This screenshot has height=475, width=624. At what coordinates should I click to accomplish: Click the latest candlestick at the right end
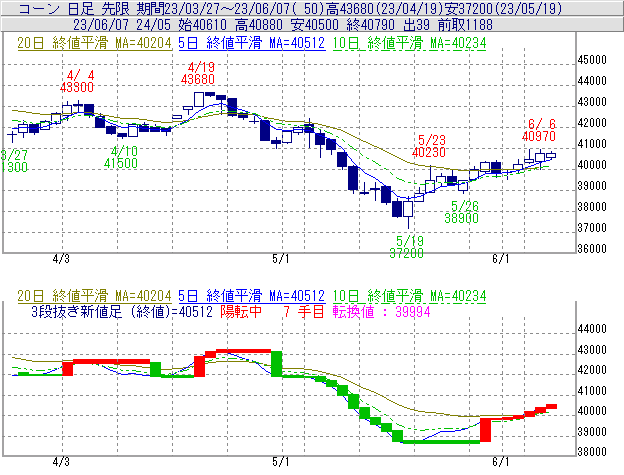[x=551, y=156]
